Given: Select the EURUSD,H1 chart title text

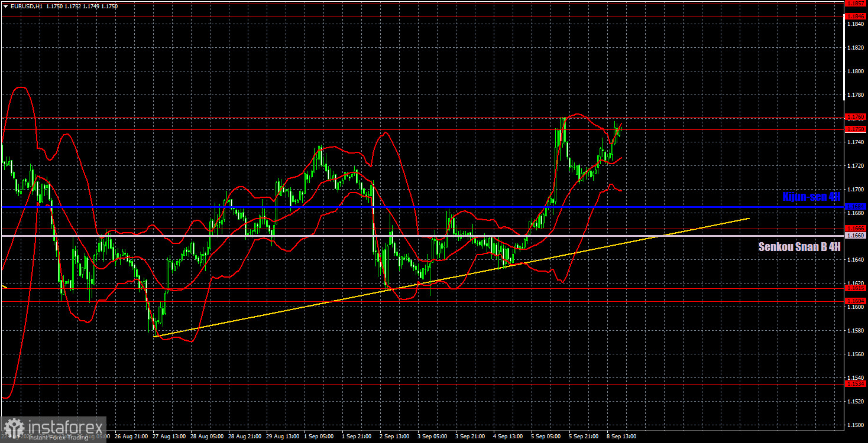Looking at the screenshot, I should click(x=26, y=6).
